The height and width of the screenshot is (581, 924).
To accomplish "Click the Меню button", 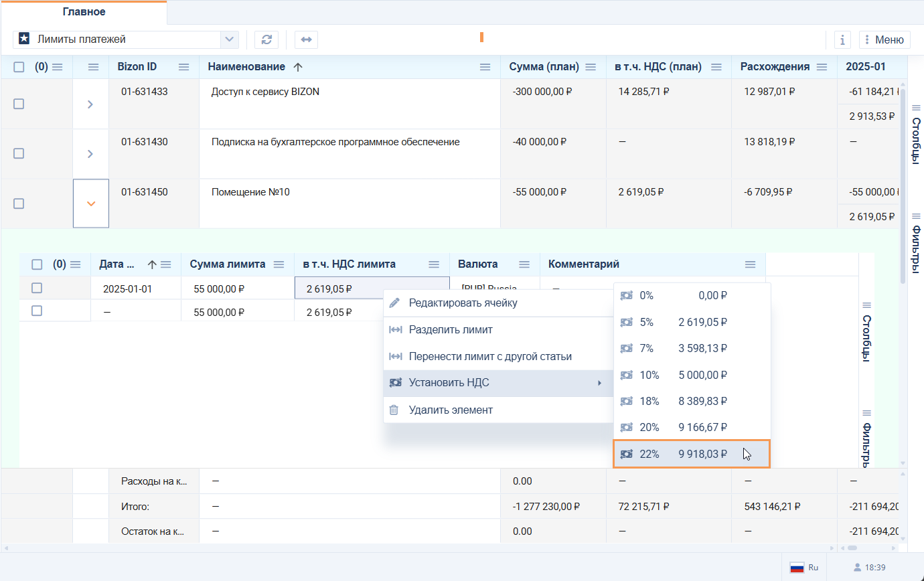I will point(884,39).
